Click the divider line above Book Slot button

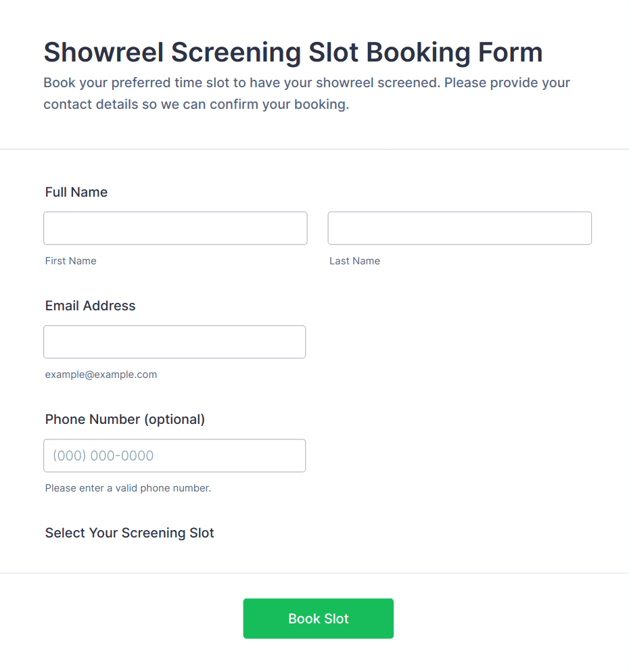314,573
